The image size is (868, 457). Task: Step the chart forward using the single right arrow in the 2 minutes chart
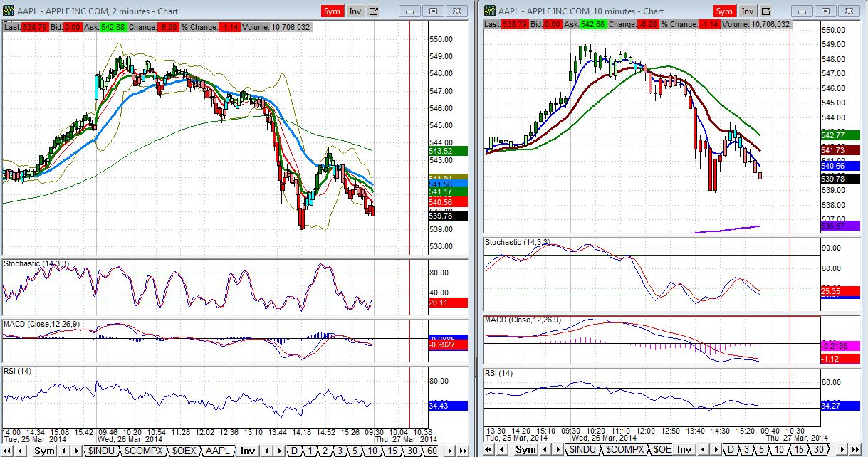click(x=450, y=451)
